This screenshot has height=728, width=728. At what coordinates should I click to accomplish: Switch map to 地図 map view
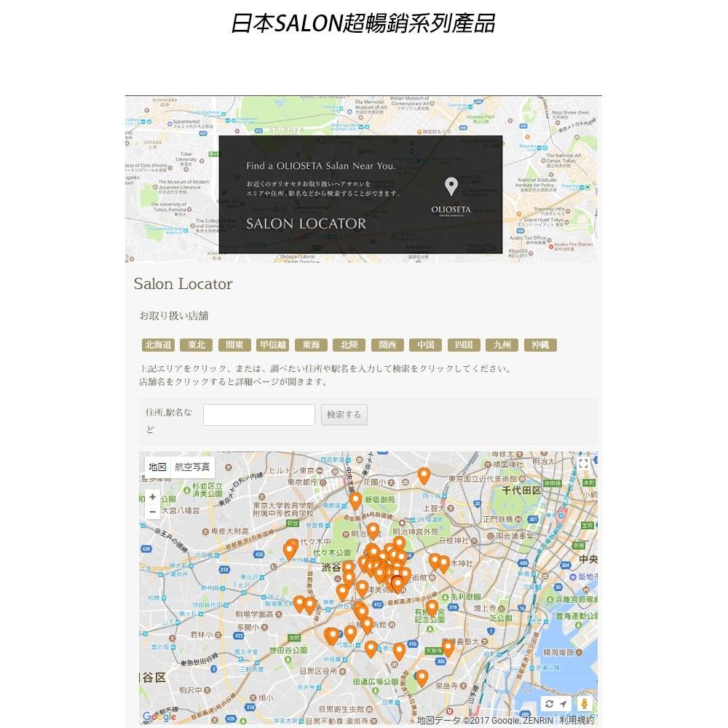coord(157,467)
